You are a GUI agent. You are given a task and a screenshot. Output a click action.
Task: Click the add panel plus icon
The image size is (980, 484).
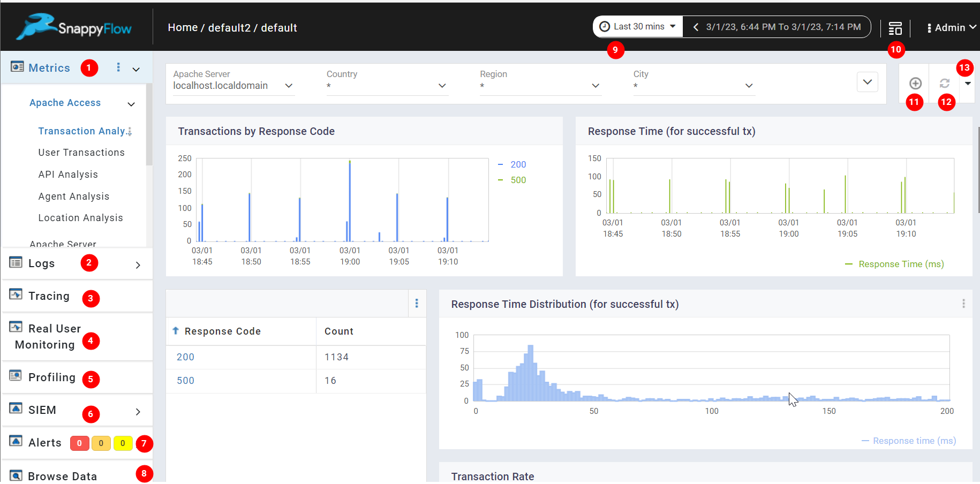[915, 83]
